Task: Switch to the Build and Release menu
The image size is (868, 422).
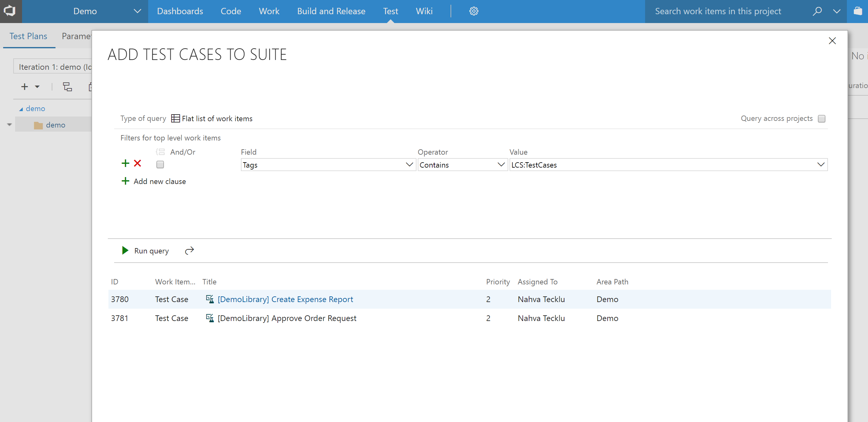Action: click(x=331, y=11)
